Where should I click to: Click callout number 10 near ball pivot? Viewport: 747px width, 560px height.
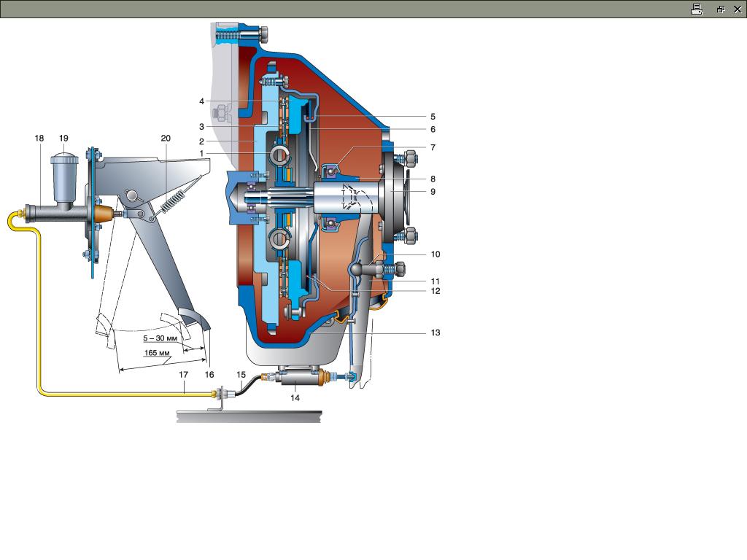pyautogui.click(x=435, y=254)
